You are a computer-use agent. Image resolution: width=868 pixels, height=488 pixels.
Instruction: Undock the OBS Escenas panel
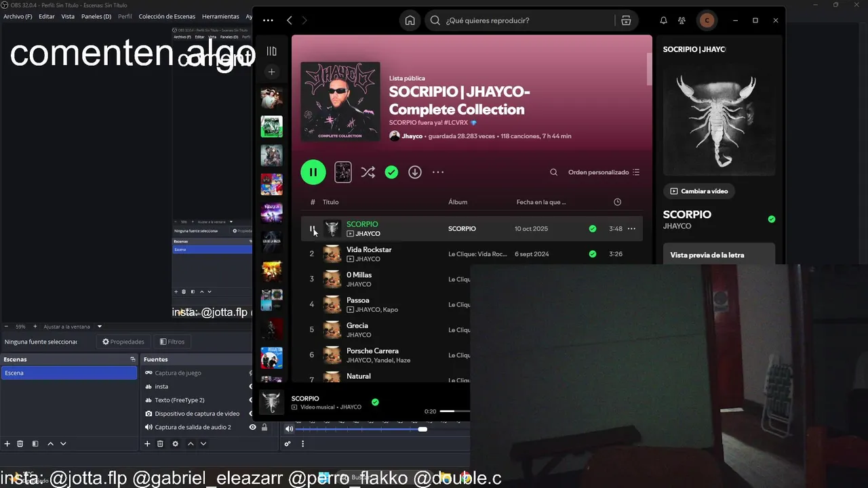(133, 359)
